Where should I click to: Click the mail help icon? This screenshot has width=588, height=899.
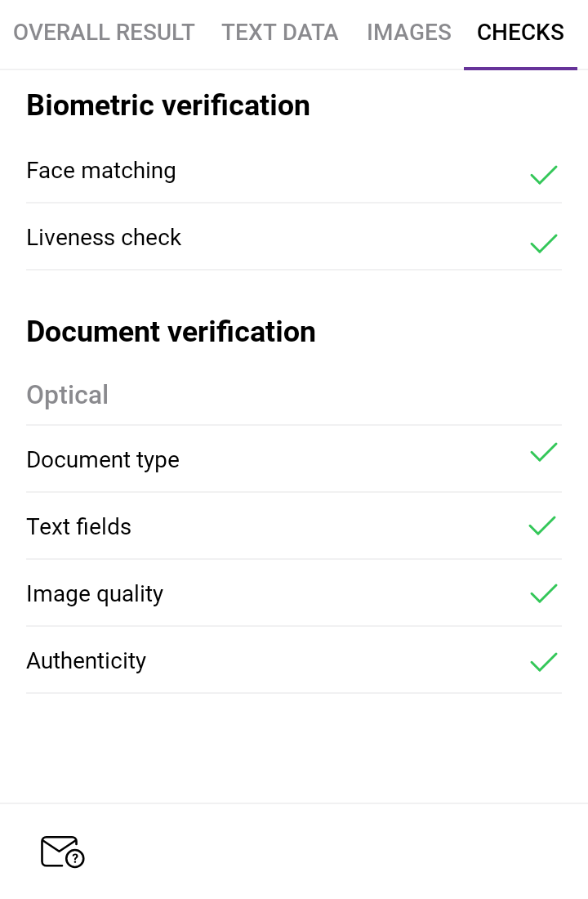[x=63, y=852]
